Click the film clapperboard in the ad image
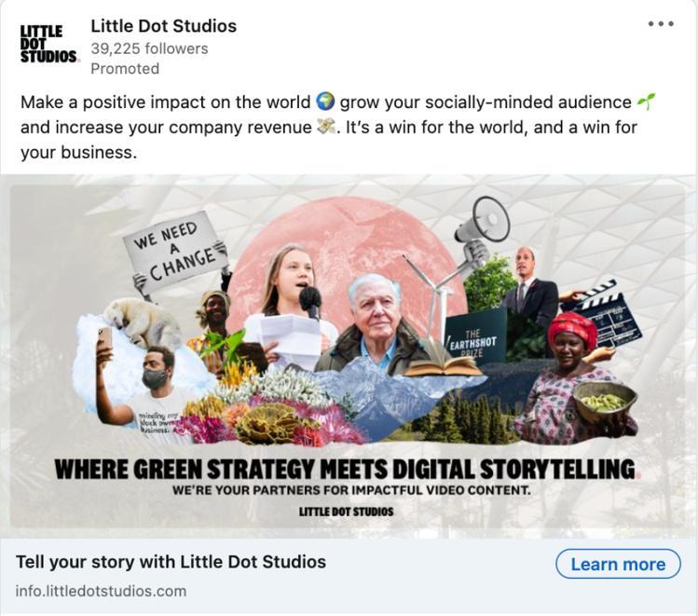Screen dimensions: 698x616 (608, 312)
